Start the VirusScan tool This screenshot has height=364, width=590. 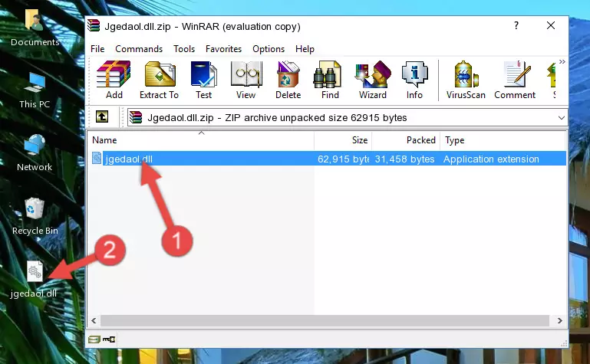[466, 80]
